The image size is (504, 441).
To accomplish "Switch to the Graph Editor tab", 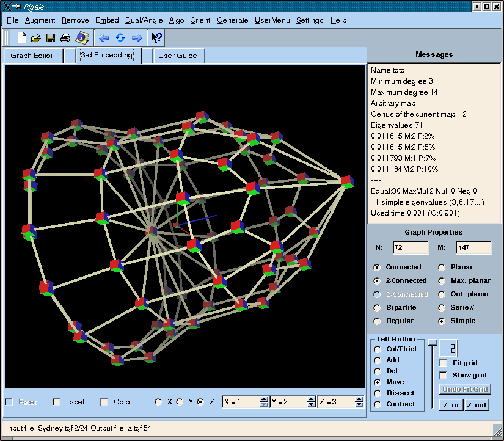I will (x=32, y=56).
